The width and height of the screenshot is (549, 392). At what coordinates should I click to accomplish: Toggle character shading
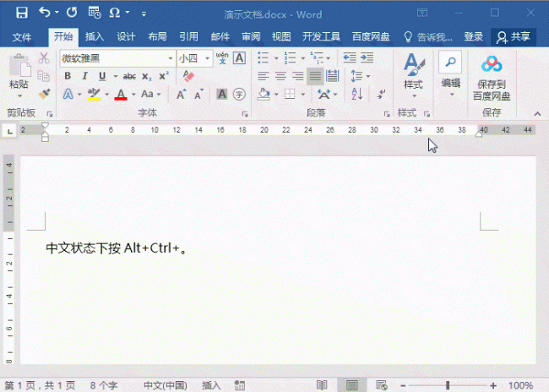(x=221, y=95)
